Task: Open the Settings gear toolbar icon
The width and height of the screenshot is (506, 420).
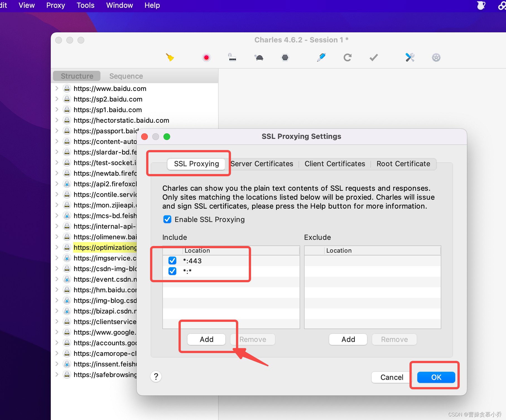Action: point(436,57)
